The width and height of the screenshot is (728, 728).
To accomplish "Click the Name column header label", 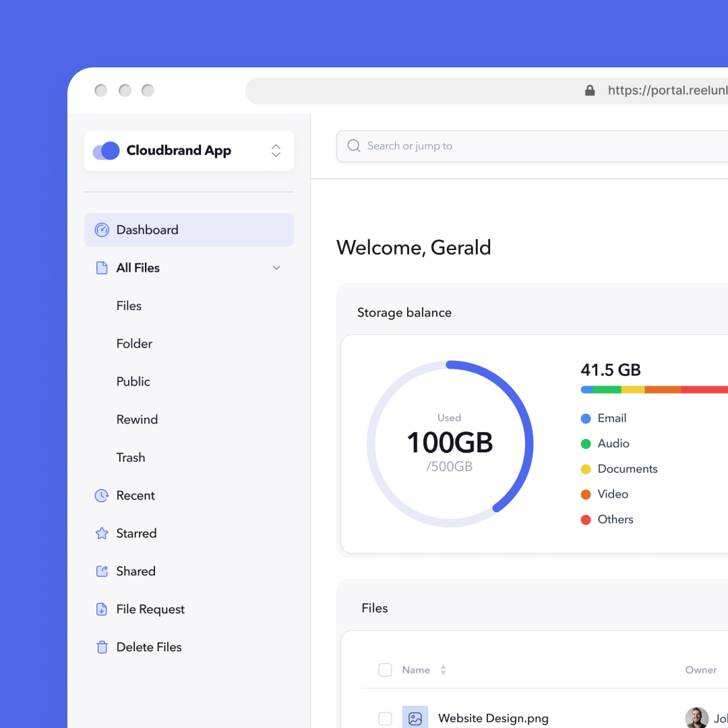I will (415, 670).
